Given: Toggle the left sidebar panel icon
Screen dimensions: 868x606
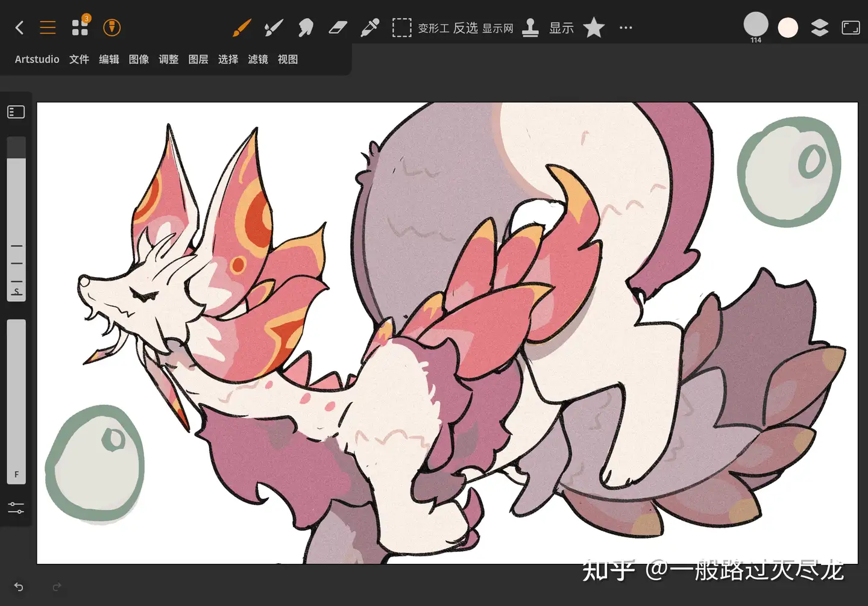Looking at the screenshot, I should click(x=16, y=112).
